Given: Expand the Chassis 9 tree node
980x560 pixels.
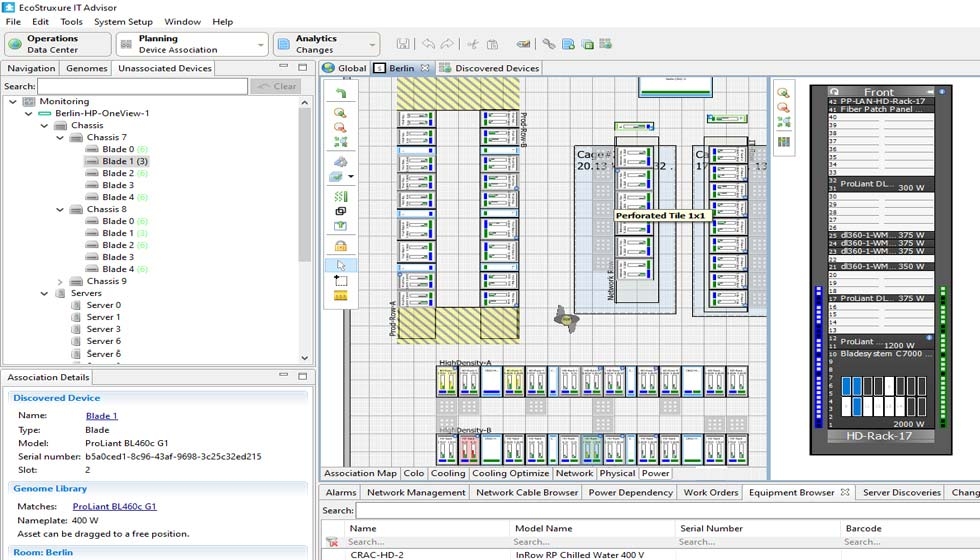Looking at the screenshot, I should pyautogui.click(x=59, y=281).
